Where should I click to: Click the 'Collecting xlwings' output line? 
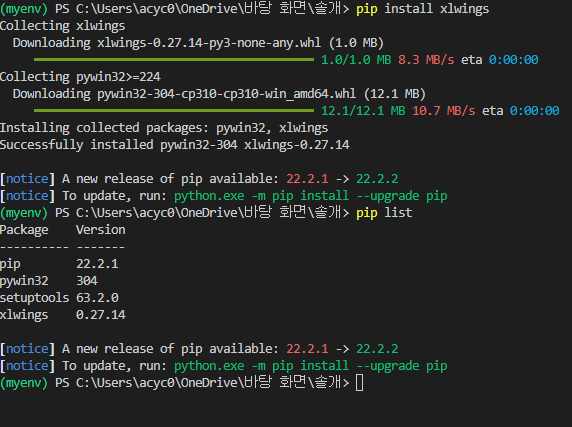(x=62, y=26)
